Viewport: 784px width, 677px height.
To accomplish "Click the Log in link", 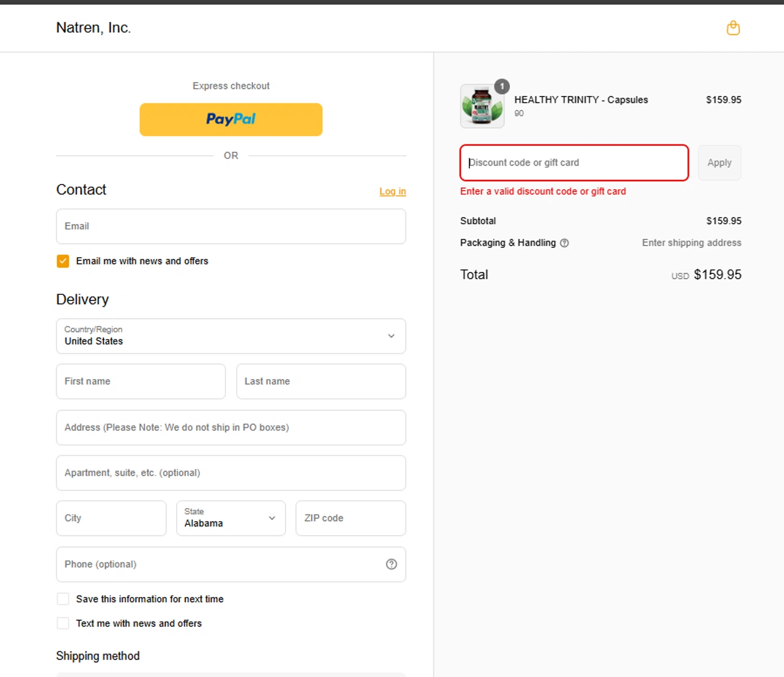I will [x=393, y=191].
